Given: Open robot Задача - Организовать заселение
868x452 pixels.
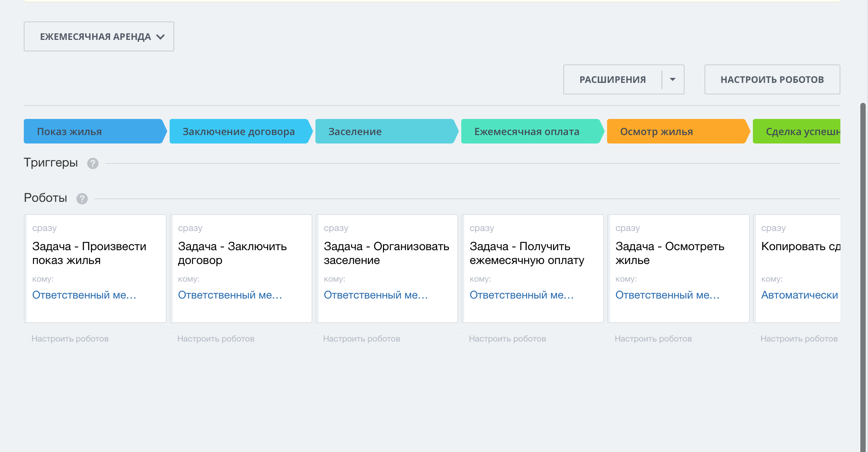Looking at the screenshot, I should click(386, 253).
